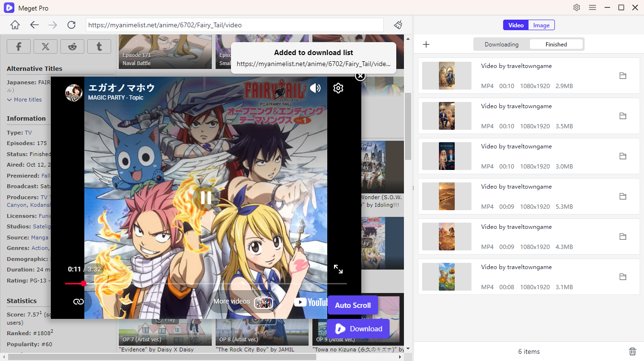Expand the video player to fullscreen

point(339,269)
